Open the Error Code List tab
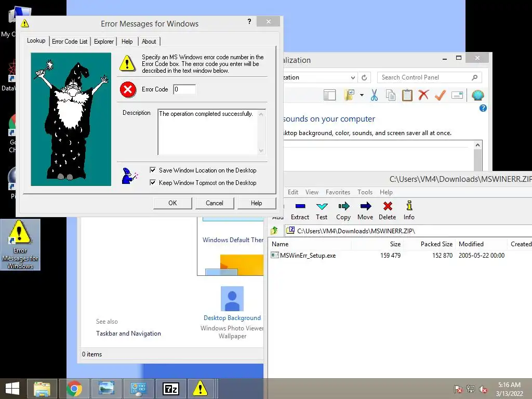The width and height of the screenshot is (532, 399). click(x=70, y=42)
